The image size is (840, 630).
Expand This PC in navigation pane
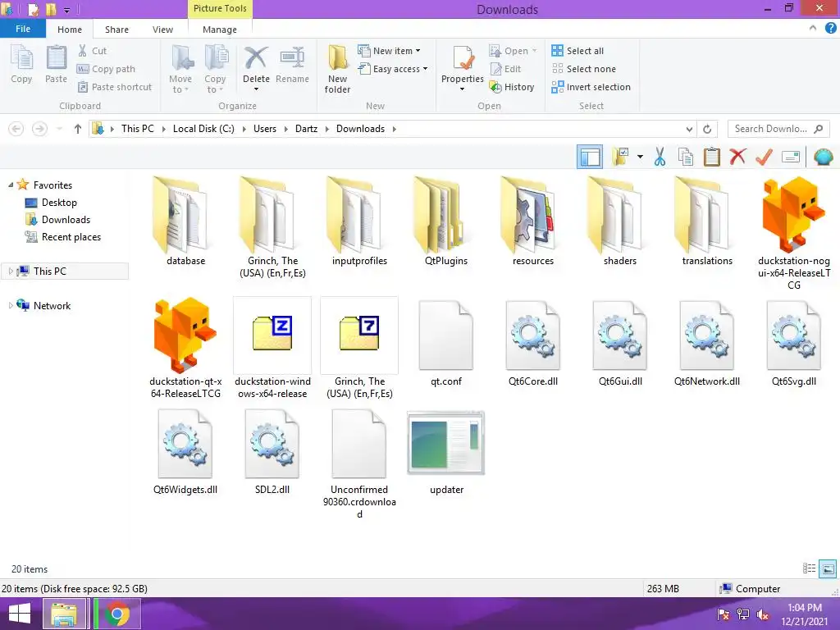[11, 272]
